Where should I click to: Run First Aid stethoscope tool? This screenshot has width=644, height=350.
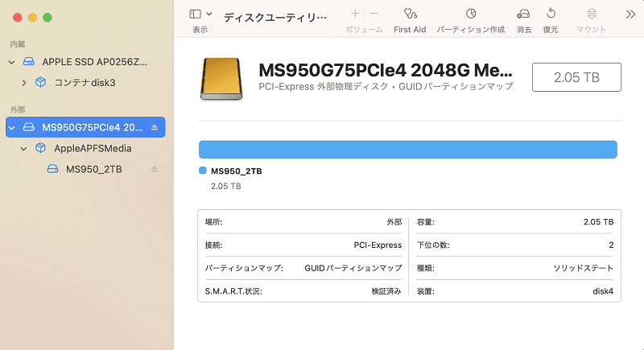pyautogui.click(x=410, y=14)
